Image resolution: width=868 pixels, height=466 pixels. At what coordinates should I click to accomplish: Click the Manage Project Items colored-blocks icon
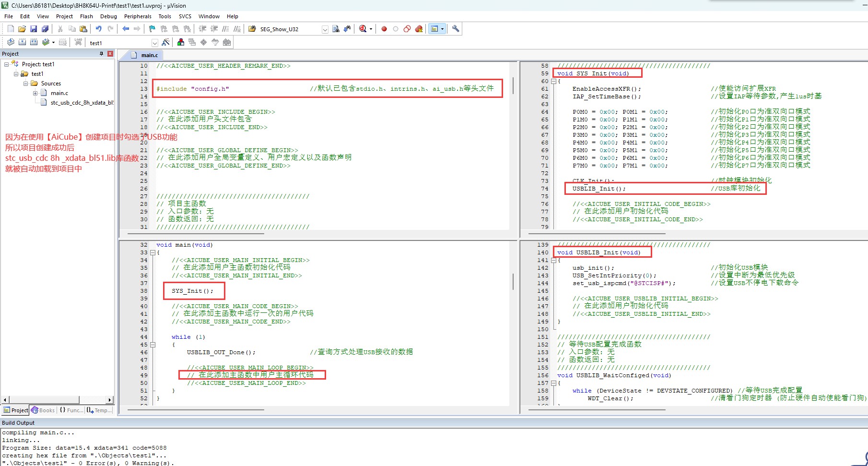pos(181,42)
